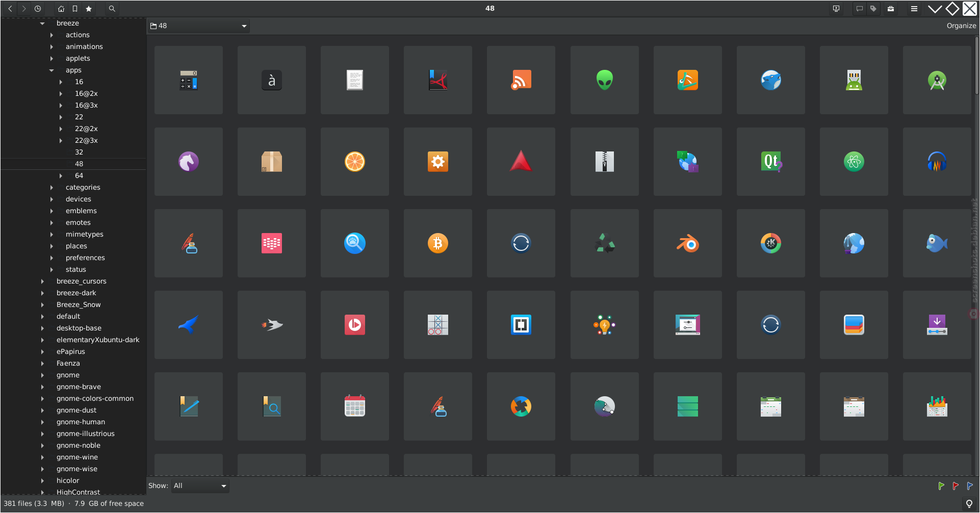This screenshot has width=980, height=513.
Task: Select the green Atom icon thumbnail
Action: 854,162
